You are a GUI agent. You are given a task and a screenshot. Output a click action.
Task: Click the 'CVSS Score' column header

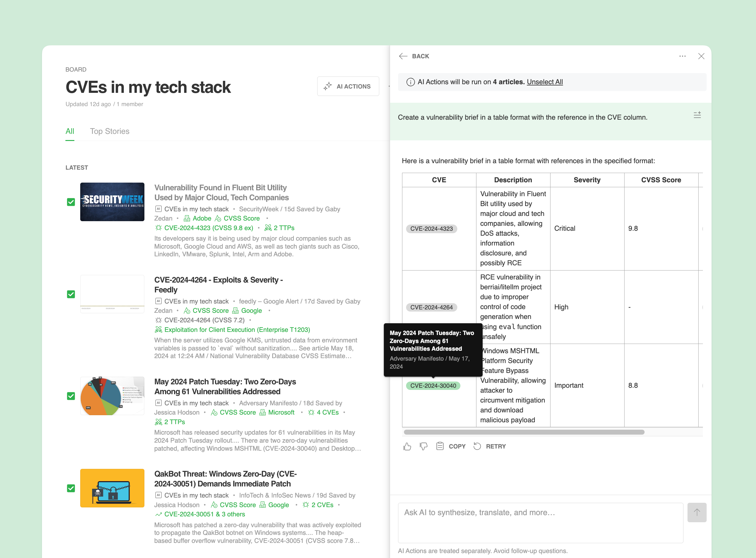click(661, 180)
